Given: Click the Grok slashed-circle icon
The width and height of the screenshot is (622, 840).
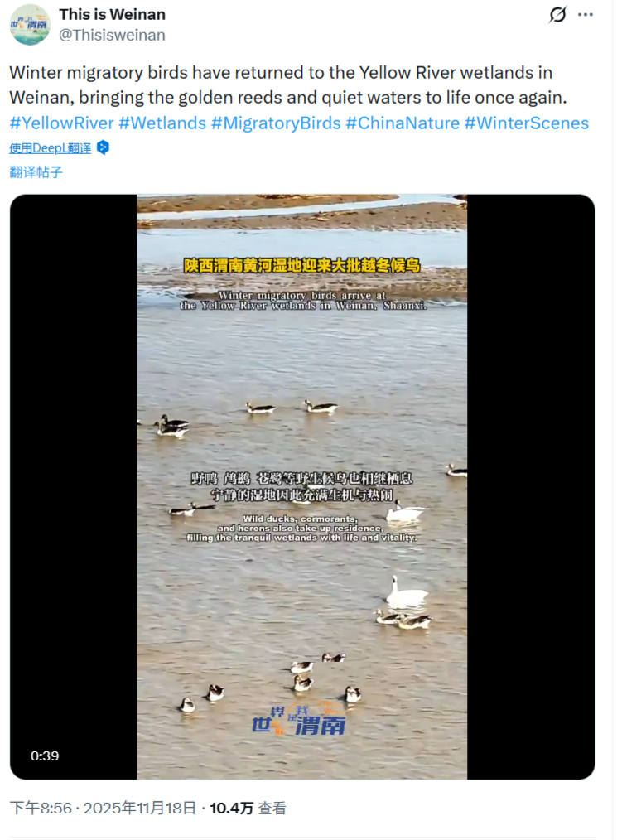Looking at the screenshot, I should pos(557,14).
